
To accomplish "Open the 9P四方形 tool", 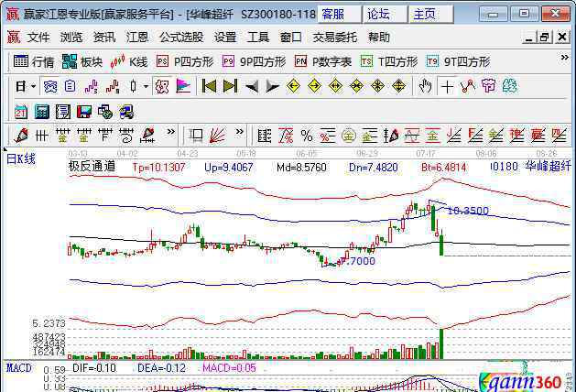I will (x=255, y=61).
